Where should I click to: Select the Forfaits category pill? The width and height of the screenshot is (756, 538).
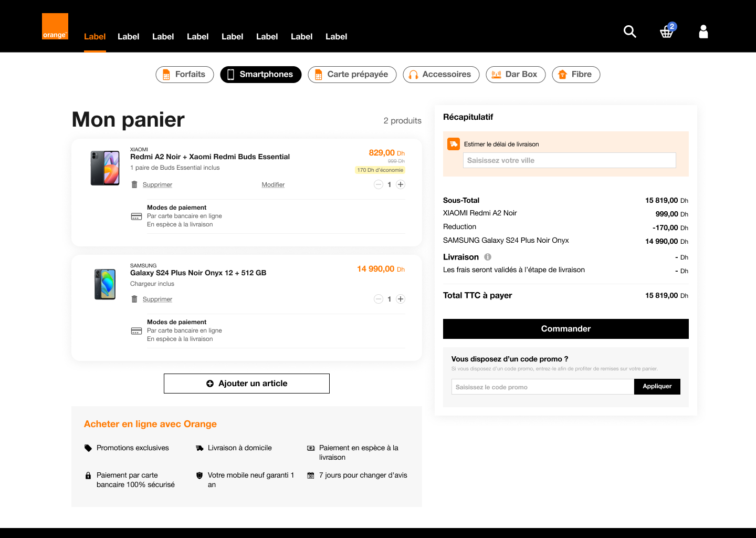[185, 75]
